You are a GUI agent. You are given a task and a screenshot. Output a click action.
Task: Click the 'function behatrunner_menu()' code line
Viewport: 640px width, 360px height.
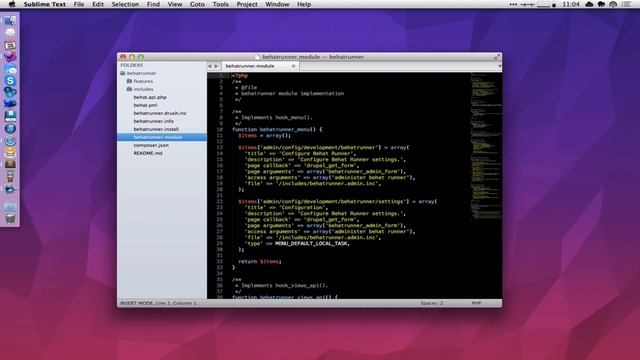click(x=277, y=129)
